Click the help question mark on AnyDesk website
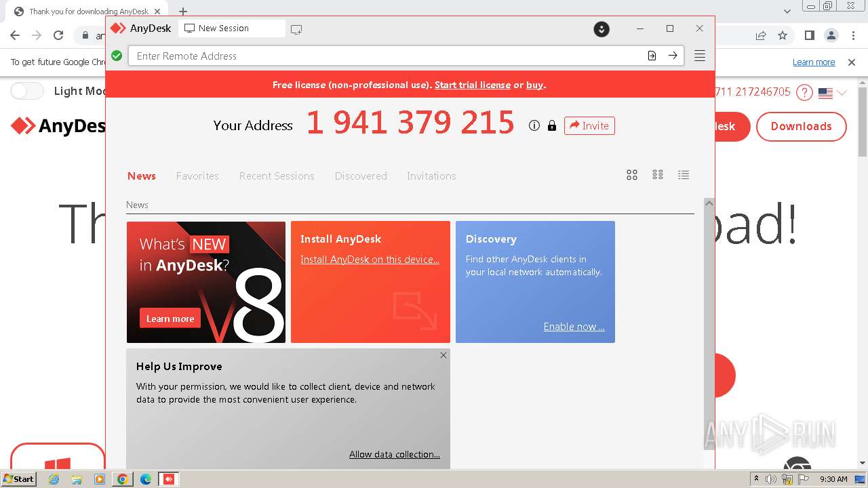 (x=804, y=92)
